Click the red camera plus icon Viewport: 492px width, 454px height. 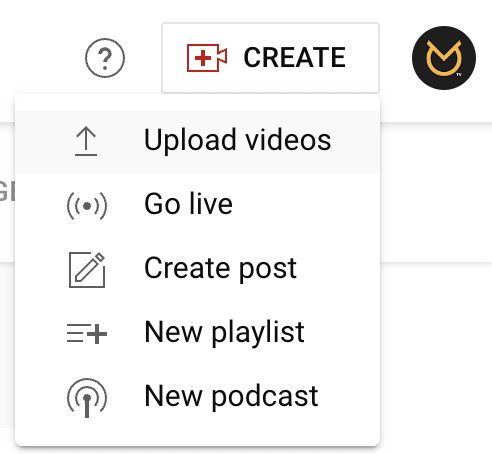[207, 58]
